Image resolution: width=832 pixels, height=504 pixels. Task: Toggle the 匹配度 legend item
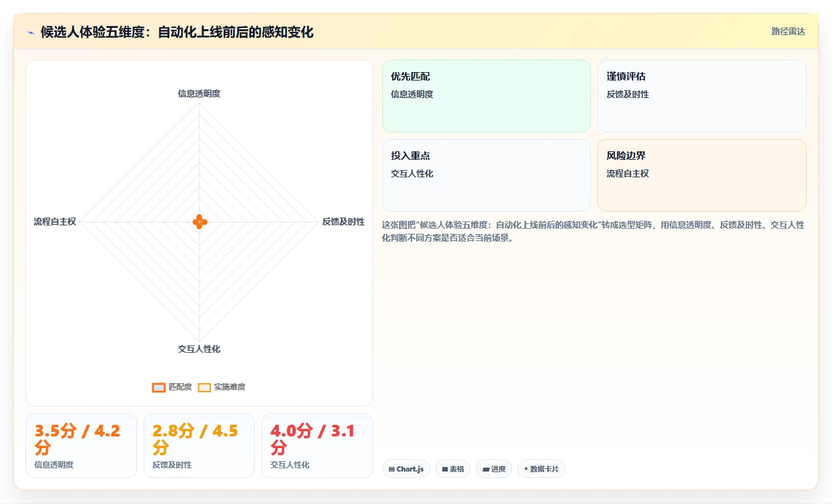click(x=172, y=387)
